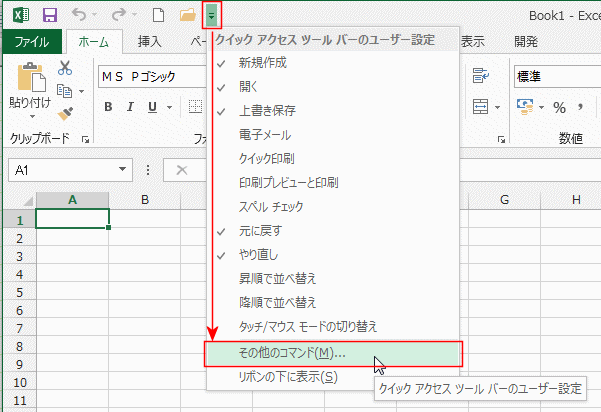Click the Excel application icon
This screenshot has height=412, width=601.
[21, 15]
